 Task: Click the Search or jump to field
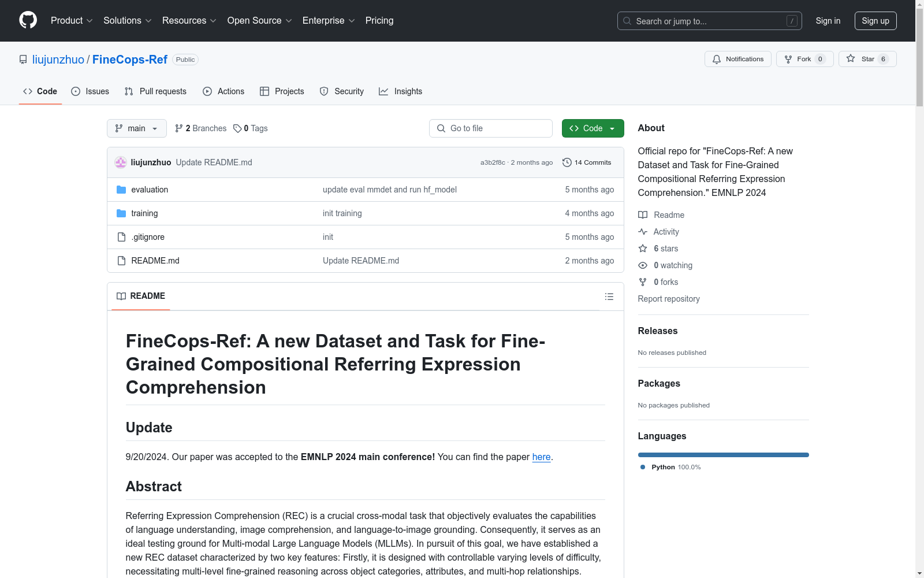click(710, 21)
